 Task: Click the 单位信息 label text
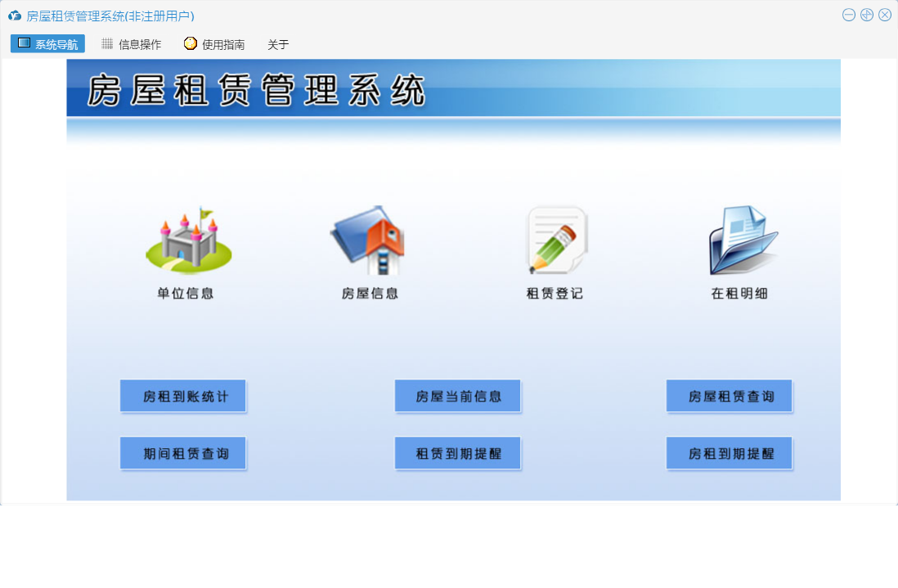186,294
